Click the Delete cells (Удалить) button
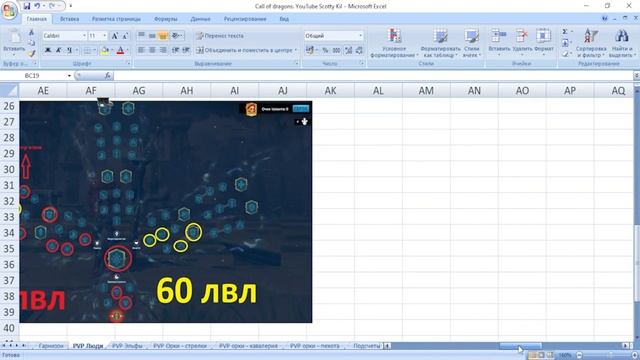 (x=522, y=42)
